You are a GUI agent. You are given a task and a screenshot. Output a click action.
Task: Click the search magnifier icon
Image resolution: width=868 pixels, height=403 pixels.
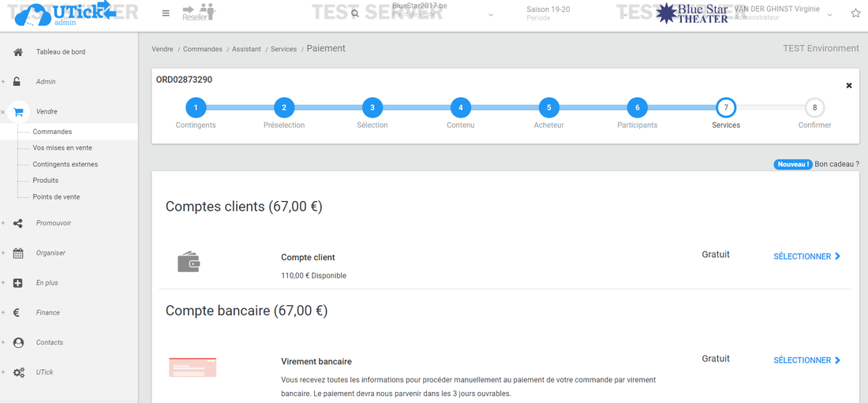point(355,14)
